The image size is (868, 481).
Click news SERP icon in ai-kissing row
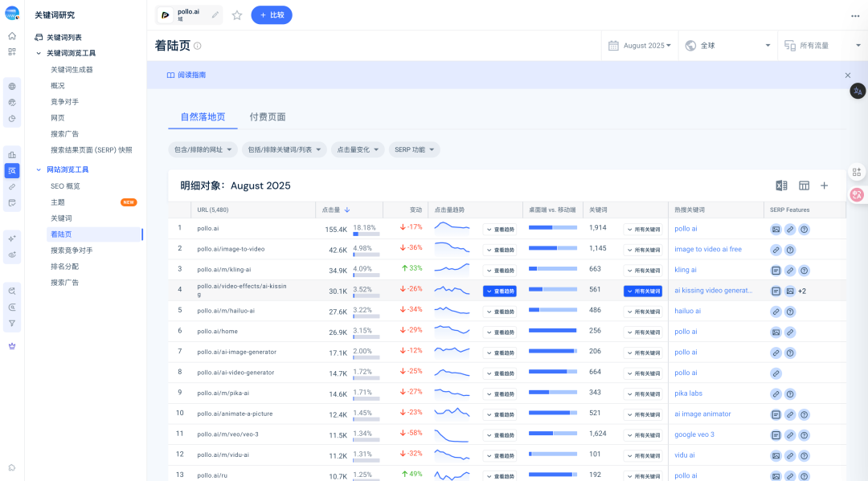point(776,291)
